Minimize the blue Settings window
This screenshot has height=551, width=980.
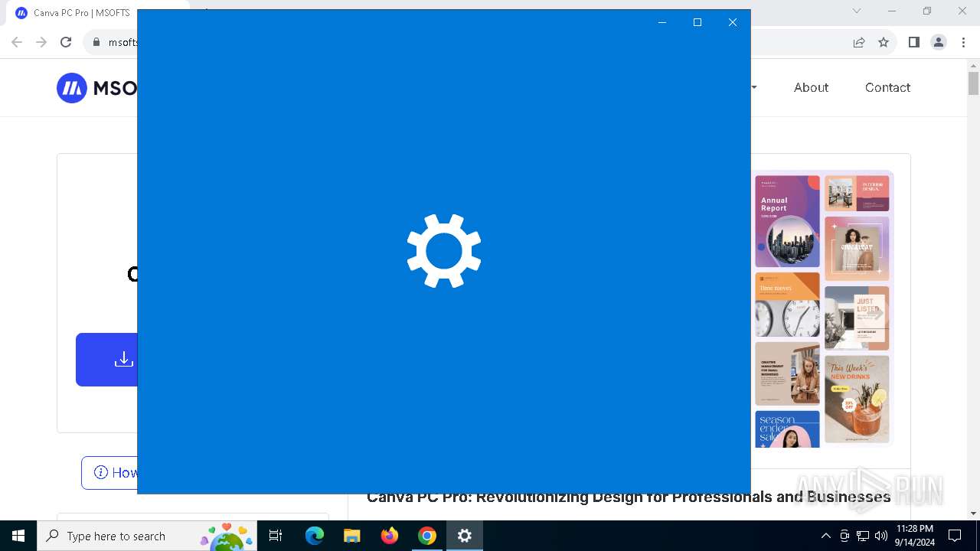tap(662, 22)
